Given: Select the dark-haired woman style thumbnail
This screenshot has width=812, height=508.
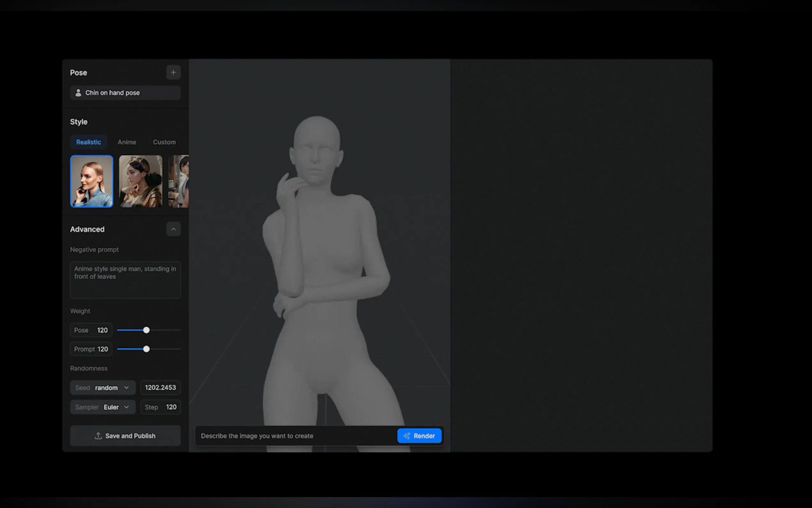Looking at the screenshot, I should pos(141,181).
